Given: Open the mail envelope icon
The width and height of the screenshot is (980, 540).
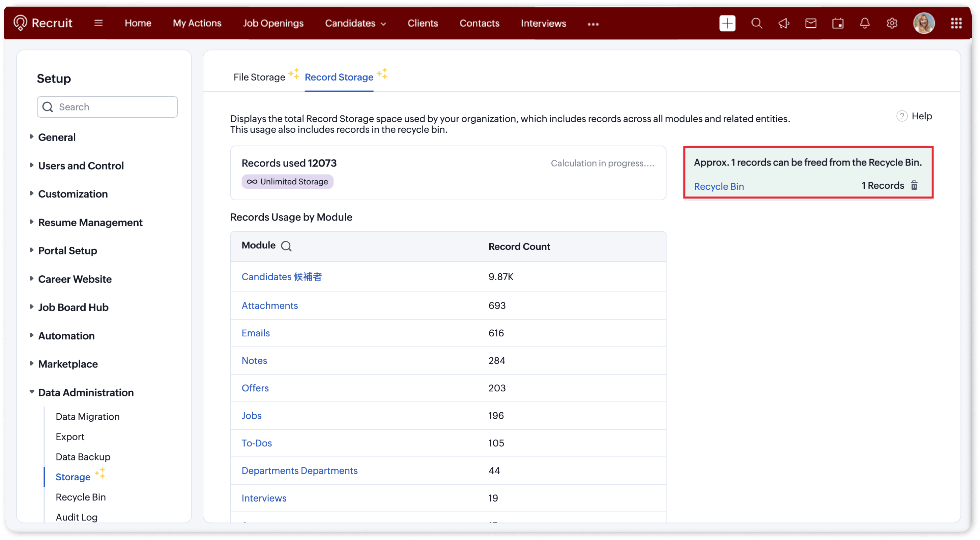Looking at the screenshot, I should click(x=810, y=24).
